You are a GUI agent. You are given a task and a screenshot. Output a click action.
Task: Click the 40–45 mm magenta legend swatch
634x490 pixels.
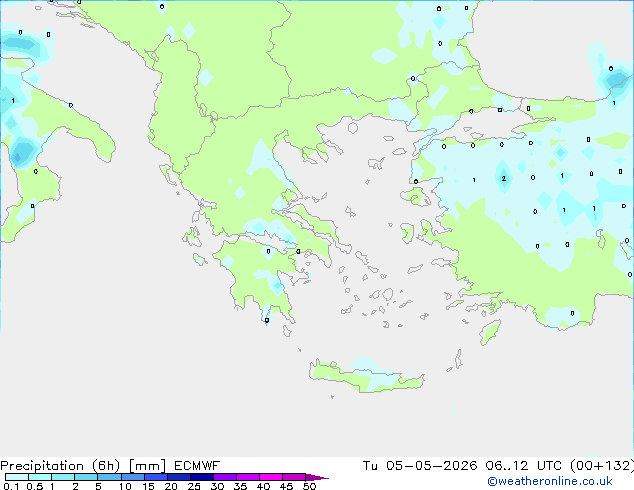point(271,477)
